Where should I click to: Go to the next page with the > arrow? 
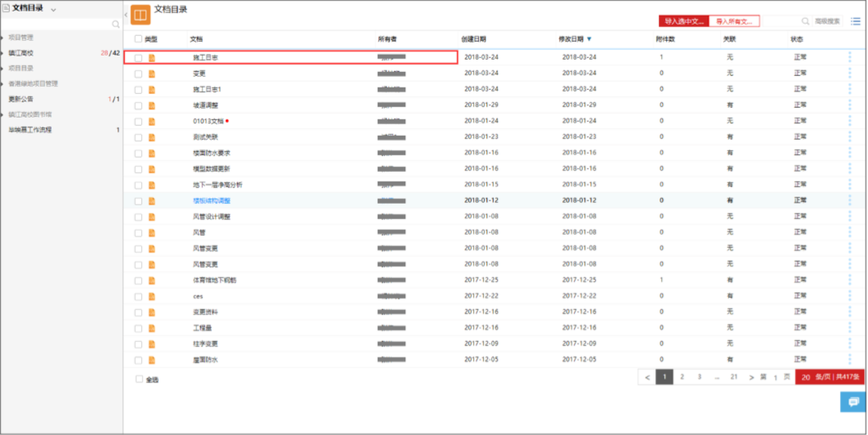751,378
